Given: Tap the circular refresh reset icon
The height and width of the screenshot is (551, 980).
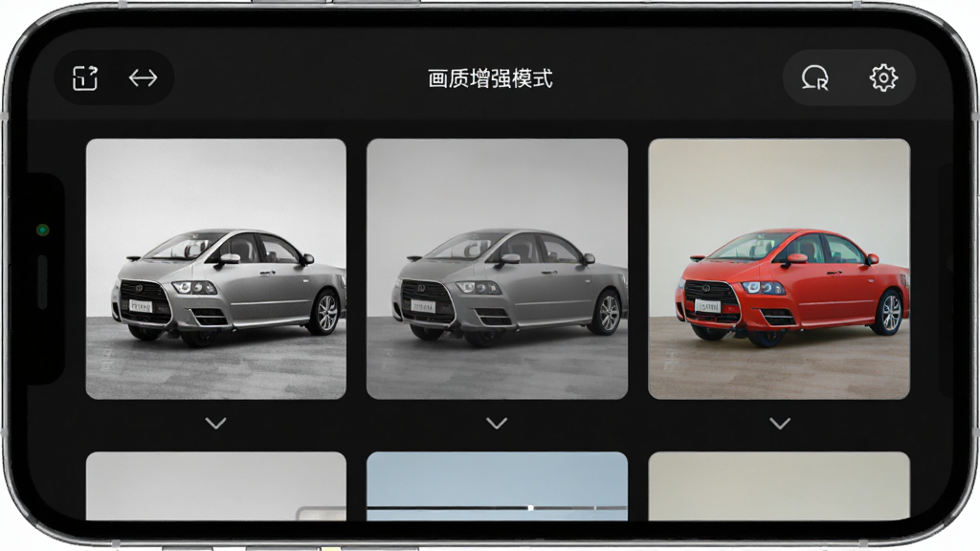Looking at the screenshot, I should click(815, 78).
